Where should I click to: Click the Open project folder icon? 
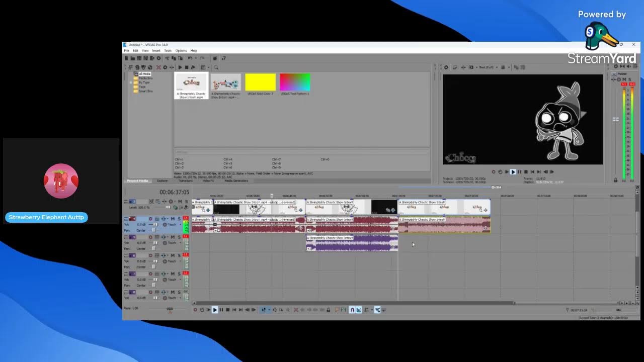point(133,58)
